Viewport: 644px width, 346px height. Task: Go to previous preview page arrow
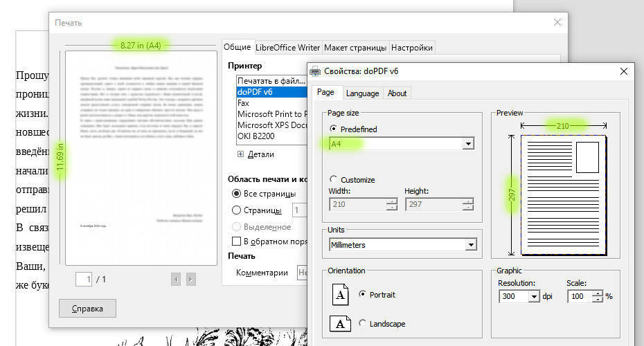pyautogui.click(x=176, y=279)
